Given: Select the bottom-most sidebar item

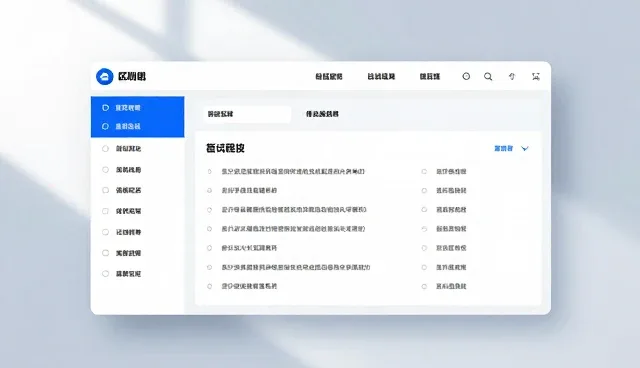Looking at the screenshot, I should tap(138, 274).
